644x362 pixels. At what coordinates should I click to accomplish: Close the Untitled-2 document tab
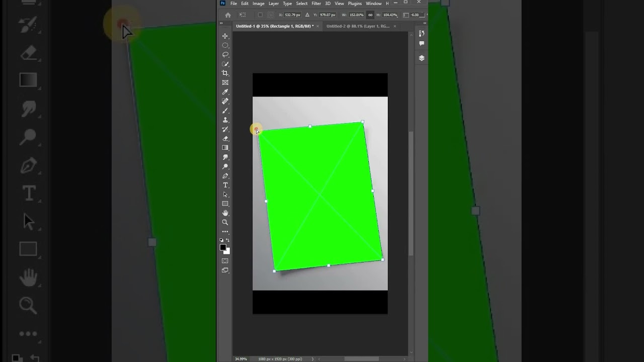[x=394, y=26]
